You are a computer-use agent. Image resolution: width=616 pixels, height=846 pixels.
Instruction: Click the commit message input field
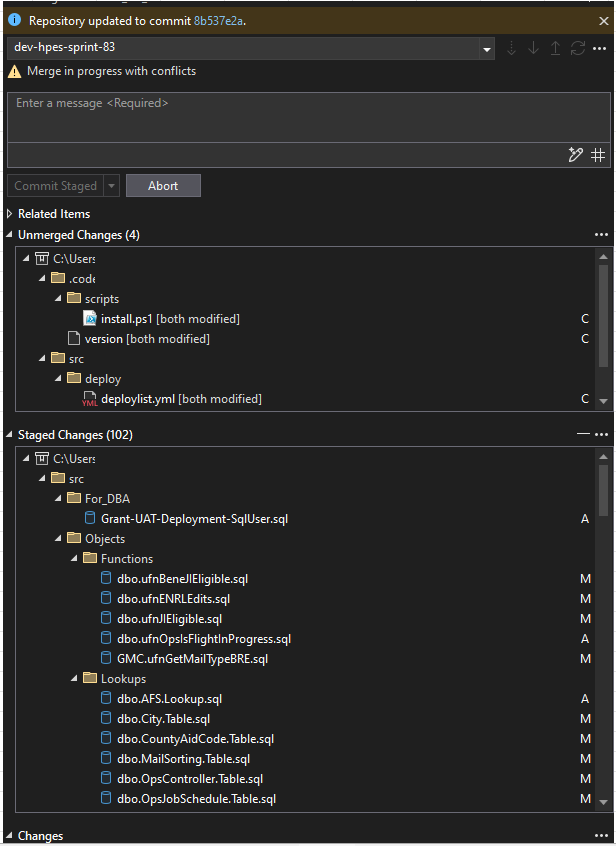(308, 118)
